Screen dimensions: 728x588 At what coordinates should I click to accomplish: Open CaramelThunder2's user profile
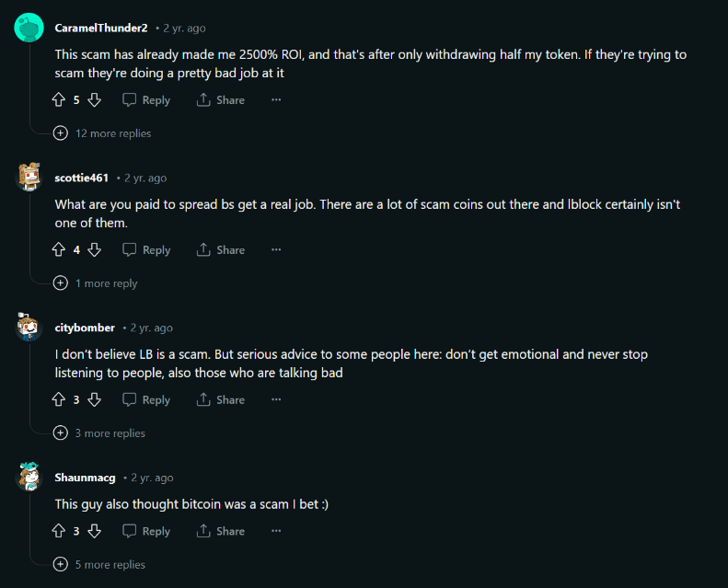[x=101, y=29]
